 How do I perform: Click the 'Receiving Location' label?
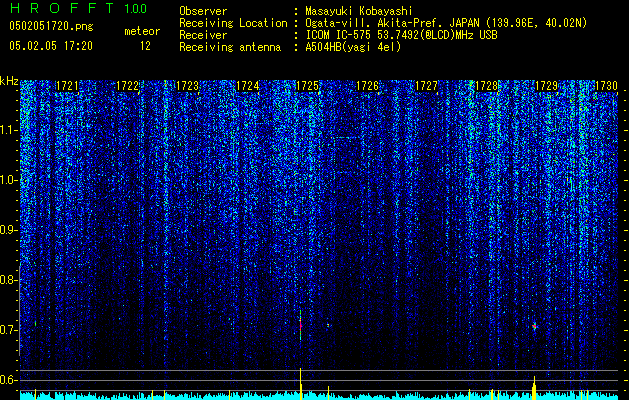pos(233,23)
